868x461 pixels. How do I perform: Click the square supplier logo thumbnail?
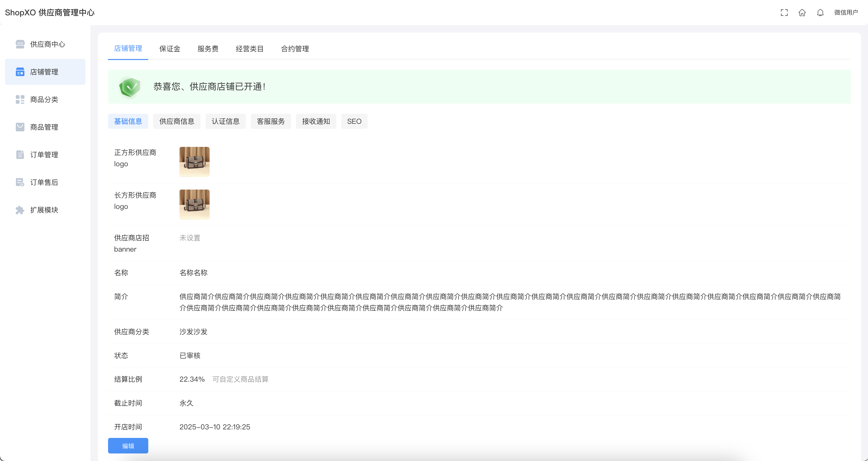[194, 162]
